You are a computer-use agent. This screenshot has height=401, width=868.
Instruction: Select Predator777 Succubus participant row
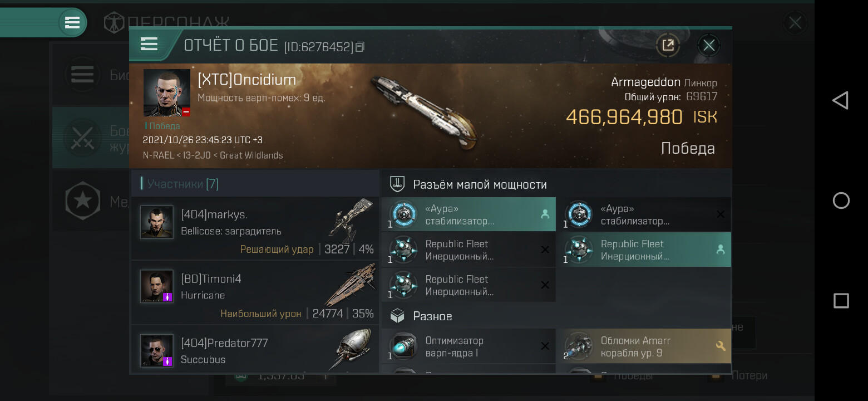coord(255,350)
